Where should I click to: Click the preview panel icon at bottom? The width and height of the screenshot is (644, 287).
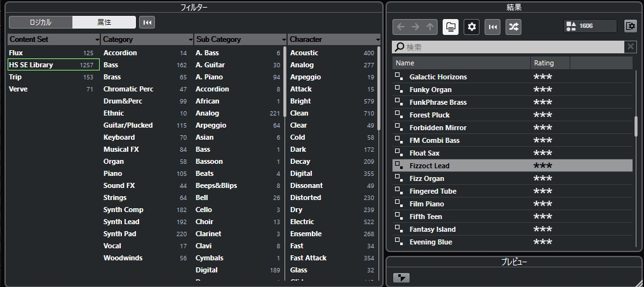(401, 277)
